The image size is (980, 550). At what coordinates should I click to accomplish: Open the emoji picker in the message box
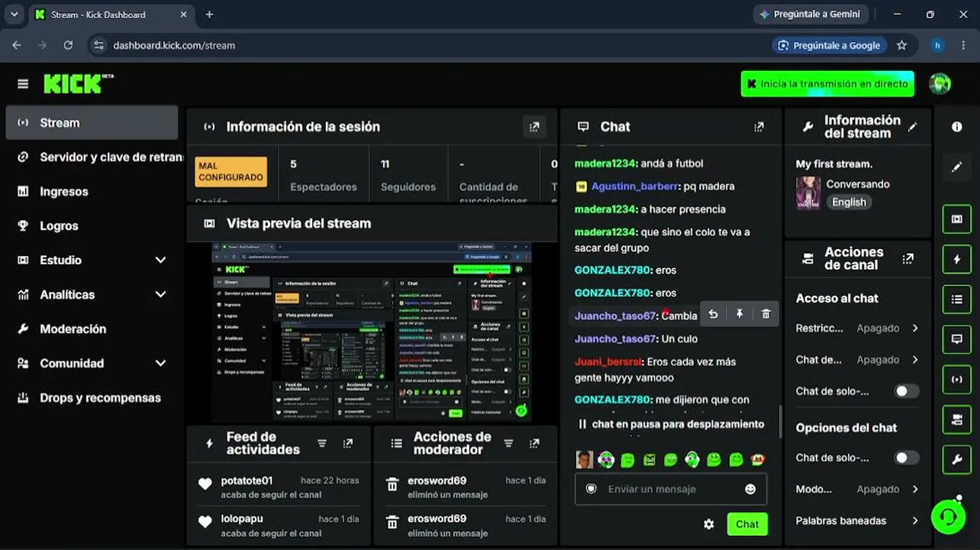[x=750, y=489]
